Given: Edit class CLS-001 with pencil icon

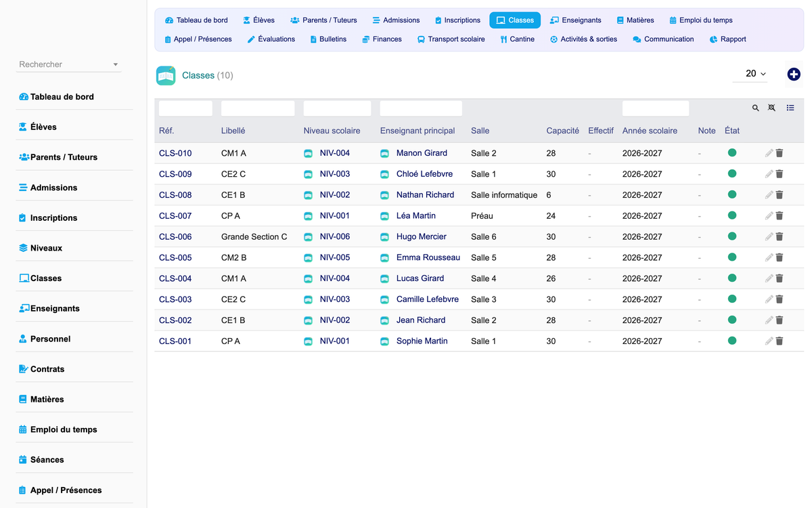Looking at the screenshot, I should [769, 341].
